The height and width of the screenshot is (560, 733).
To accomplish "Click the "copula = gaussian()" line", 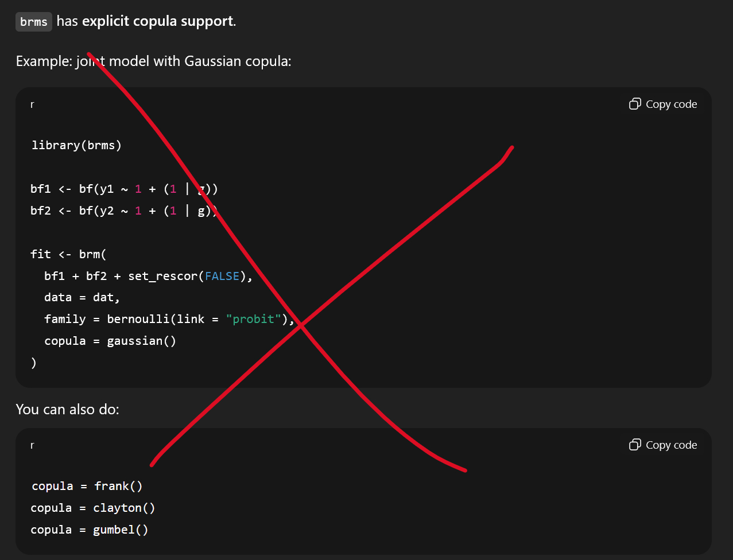I will coord(110,341).
